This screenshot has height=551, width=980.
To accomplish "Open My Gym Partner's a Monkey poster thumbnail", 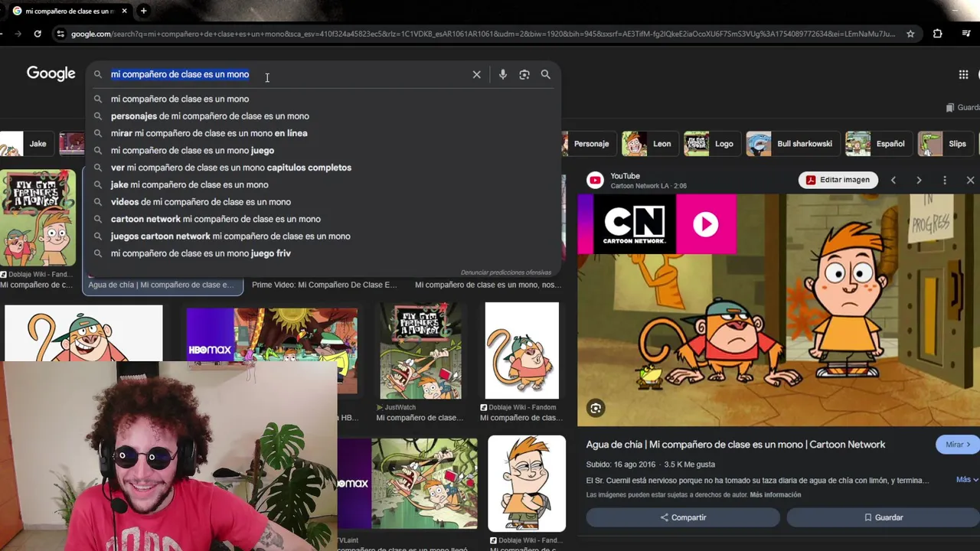I will click(x=38, y=218).
